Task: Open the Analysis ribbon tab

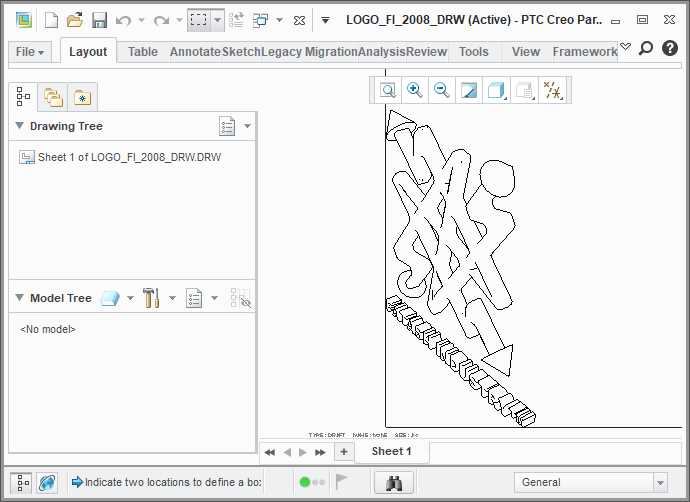Action: (x=382, y=52)
